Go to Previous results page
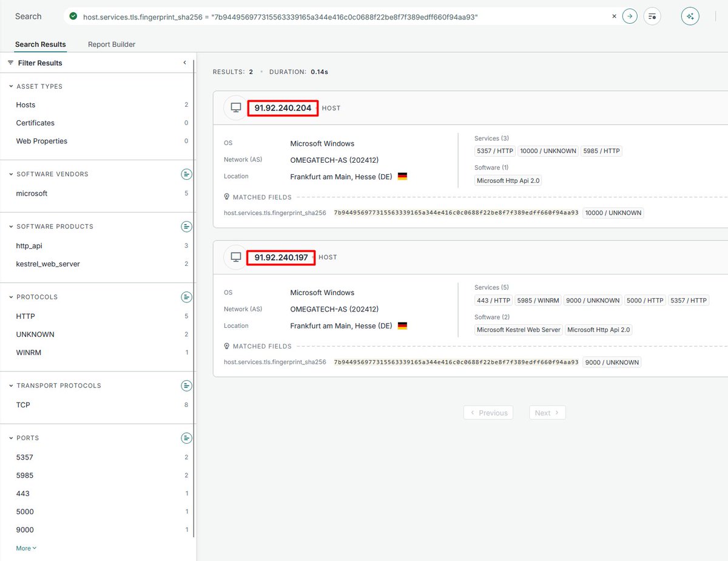The height and width of the screenshot is (561, 728). (x=488, y=413)
